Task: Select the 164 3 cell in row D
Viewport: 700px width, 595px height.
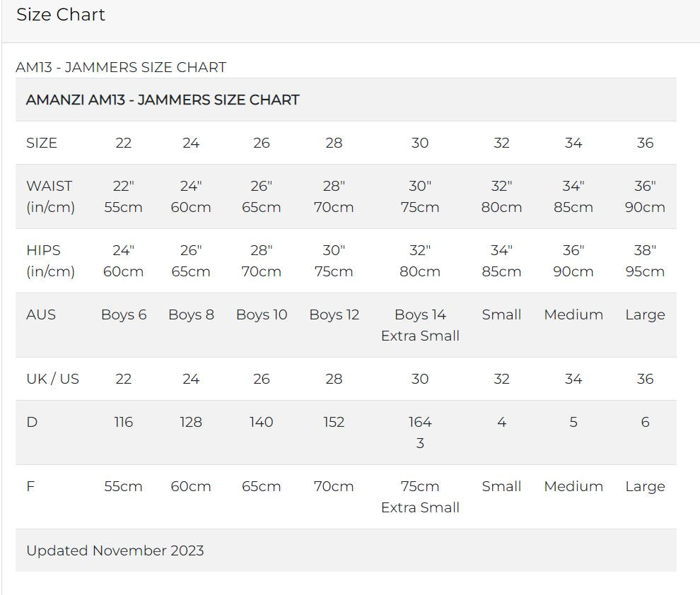Action: click(420, 432)
